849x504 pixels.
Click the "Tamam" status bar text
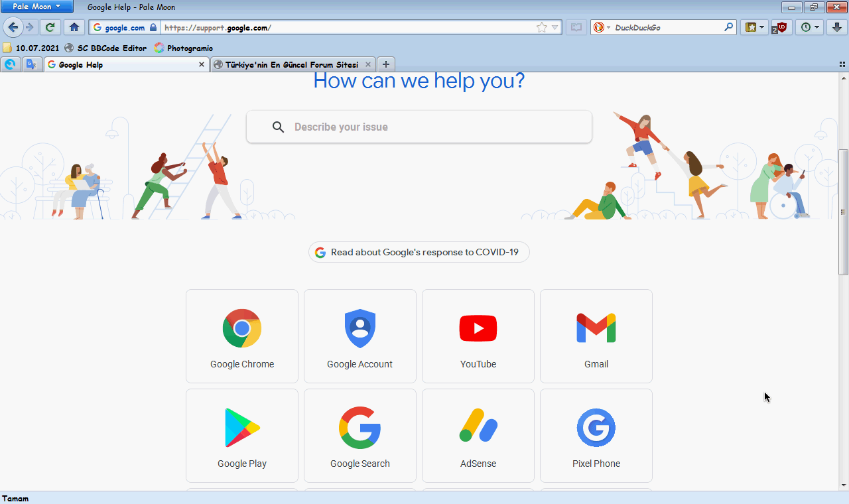[15, 498]
